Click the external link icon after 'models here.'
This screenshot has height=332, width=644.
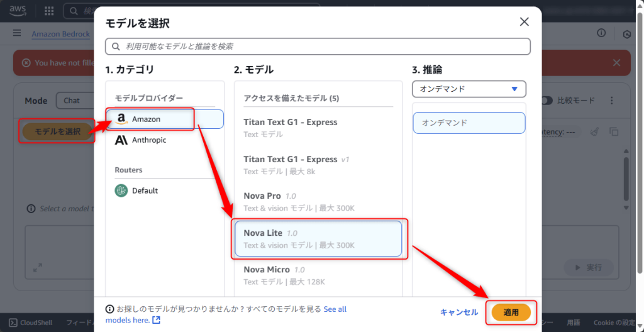click(156, 319)
